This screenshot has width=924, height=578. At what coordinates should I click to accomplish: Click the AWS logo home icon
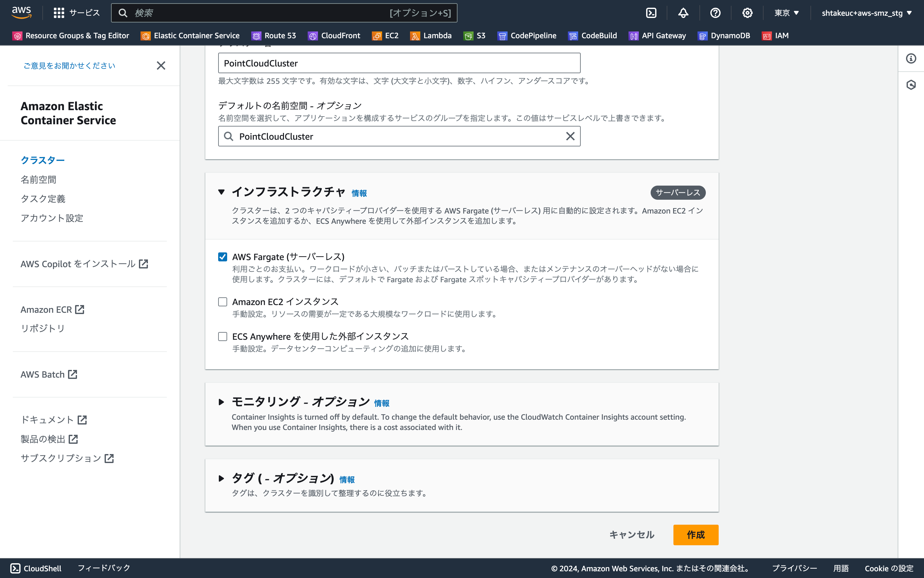click(x=21, y=12)
